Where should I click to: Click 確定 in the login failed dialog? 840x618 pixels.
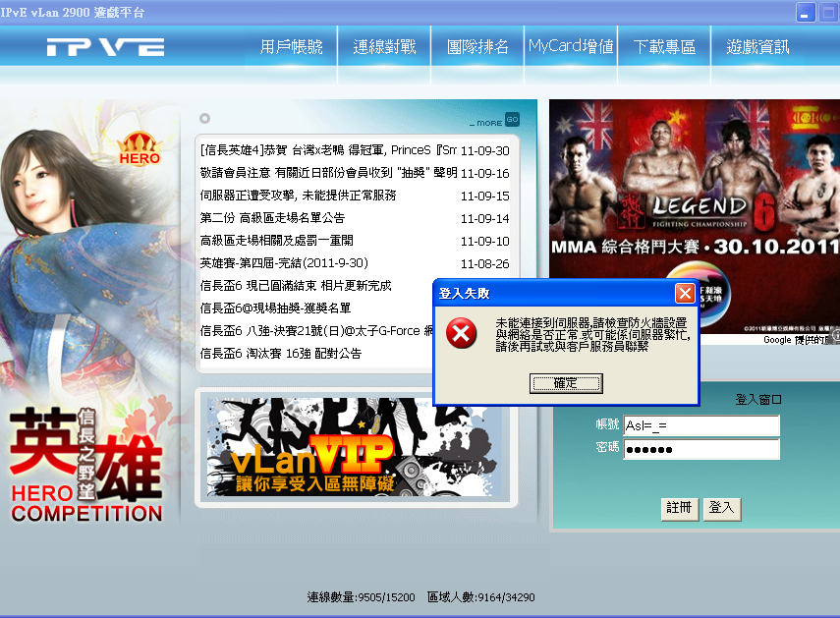[x=566, y=383]
